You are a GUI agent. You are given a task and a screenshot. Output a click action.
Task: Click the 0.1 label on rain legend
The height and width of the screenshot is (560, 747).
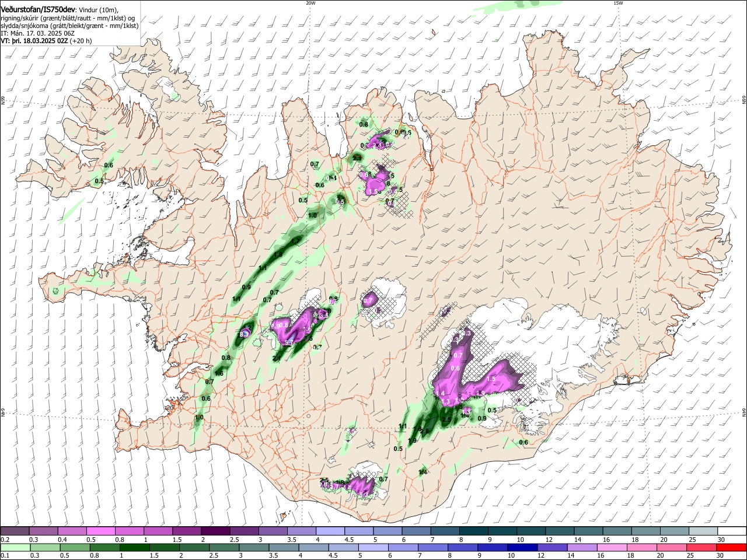pyautogui.click(x=4, y=555)
